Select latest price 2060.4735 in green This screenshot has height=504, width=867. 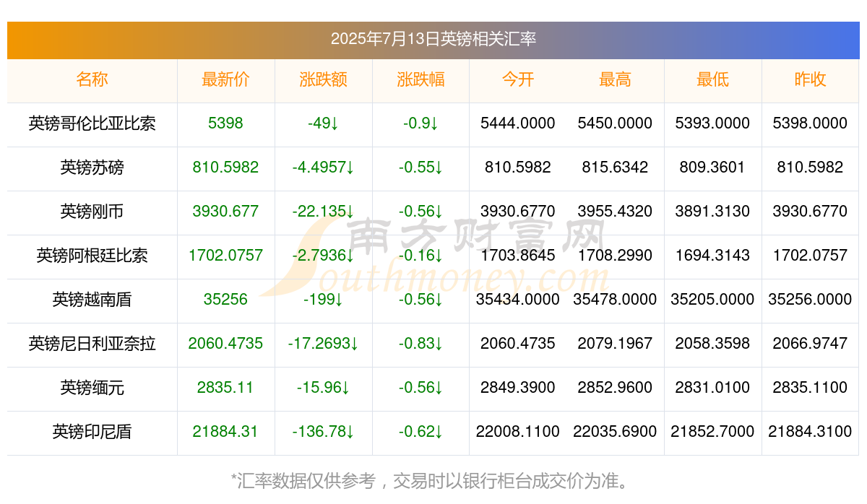click(x=225, y=344)
